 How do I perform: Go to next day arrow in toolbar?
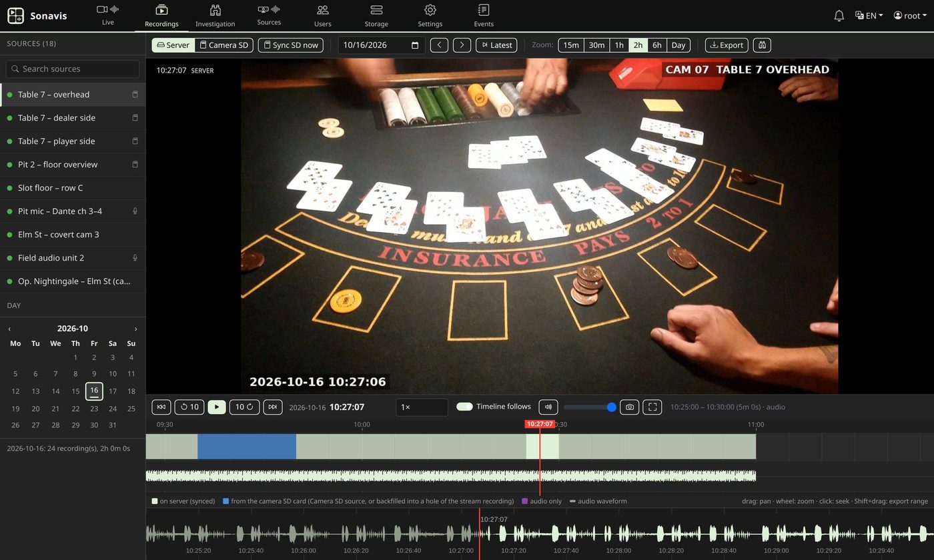[x=462, y=45]
